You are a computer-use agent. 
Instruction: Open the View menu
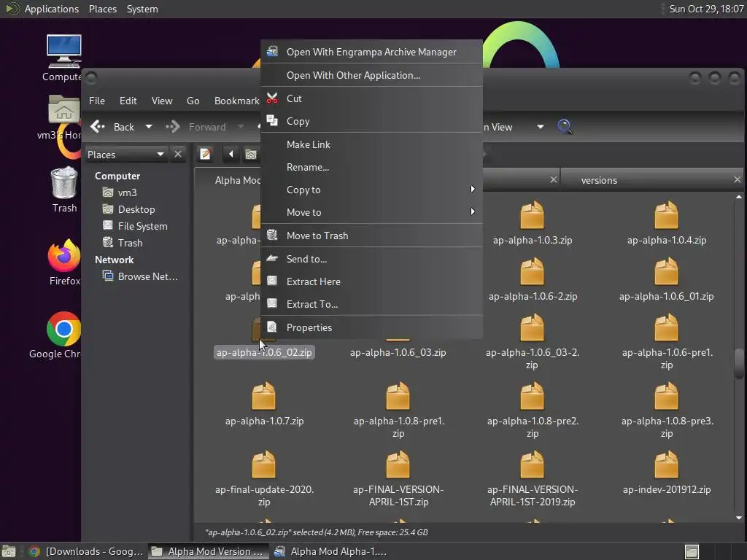161,101
